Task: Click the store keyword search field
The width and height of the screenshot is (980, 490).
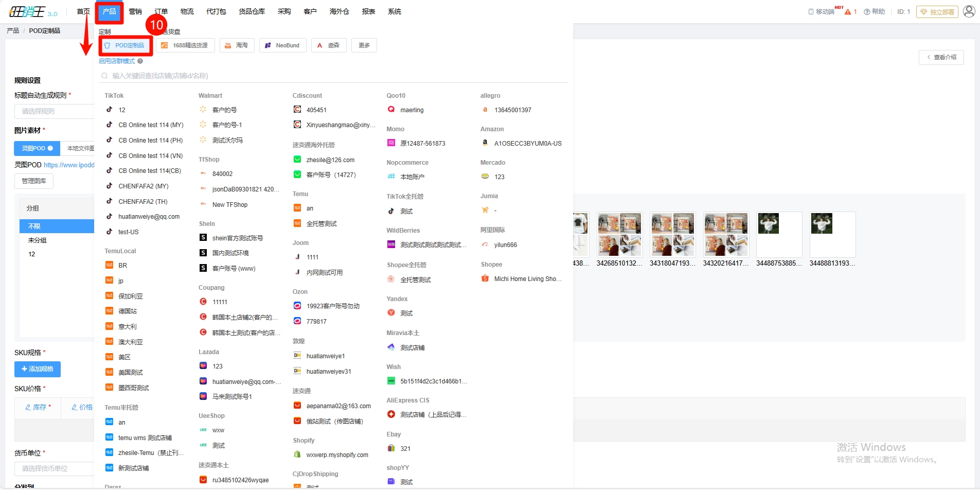Action: click(x=334, y=76)
